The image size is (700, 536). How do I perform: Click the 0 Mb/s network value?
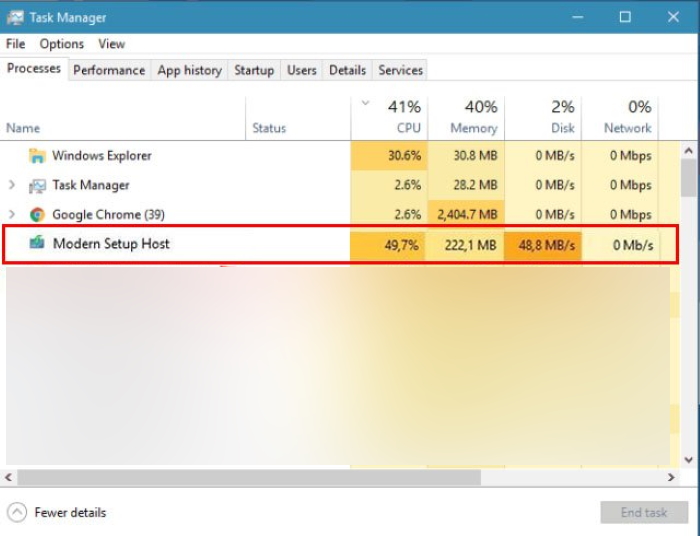(x=633, y=245)
